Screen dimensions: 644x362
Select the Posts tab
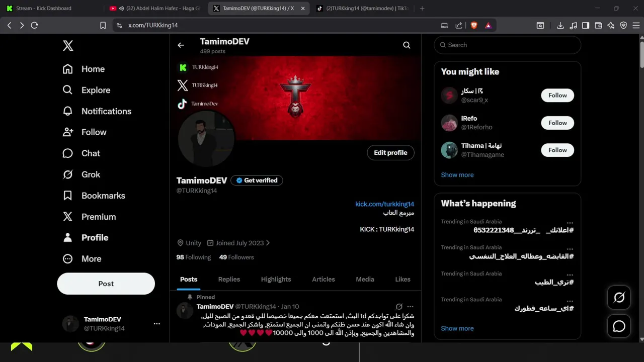[189, 279]
